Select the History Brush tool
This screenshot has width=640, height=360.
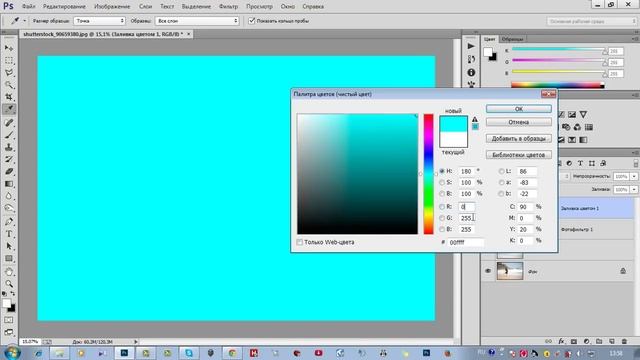point(9,159)
